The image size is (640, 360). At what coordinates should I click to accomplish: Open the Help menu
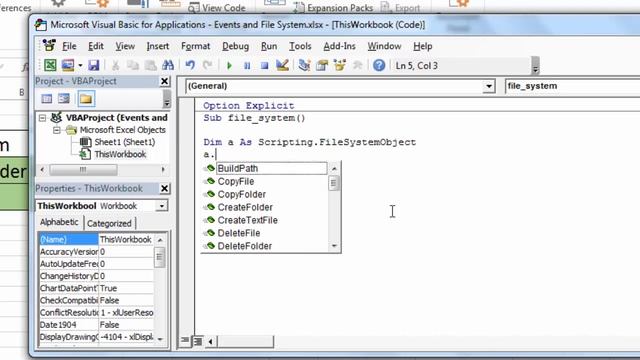click(422, 46)
